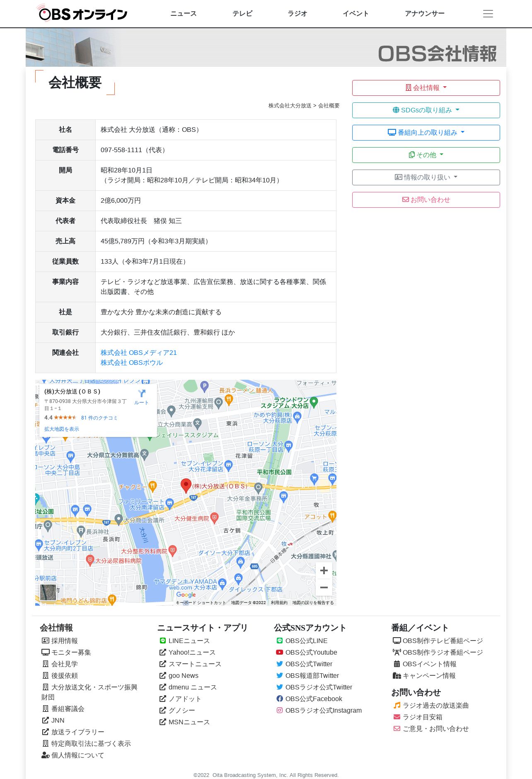The image size is (532, 779).
Task: Click the phone number 097-558-1111（代表）
Action: tap(134, 150)
